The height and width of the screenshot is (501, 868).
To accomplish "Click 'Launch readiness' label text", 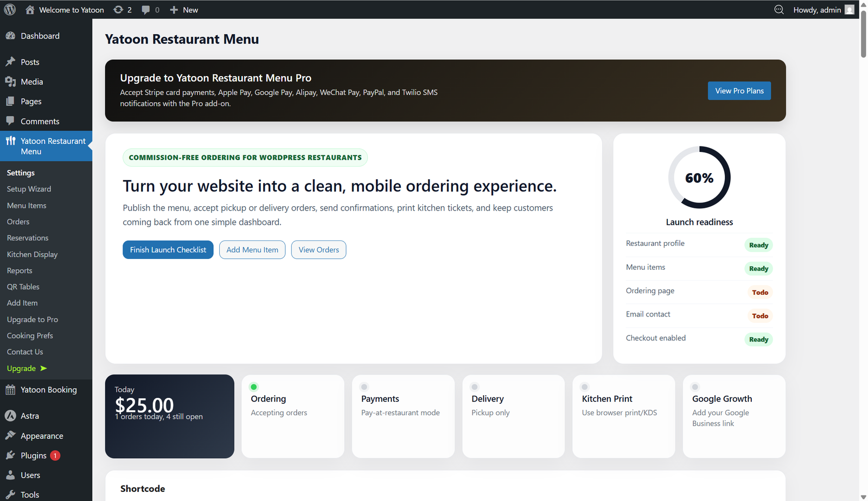I will pos(699,222).
